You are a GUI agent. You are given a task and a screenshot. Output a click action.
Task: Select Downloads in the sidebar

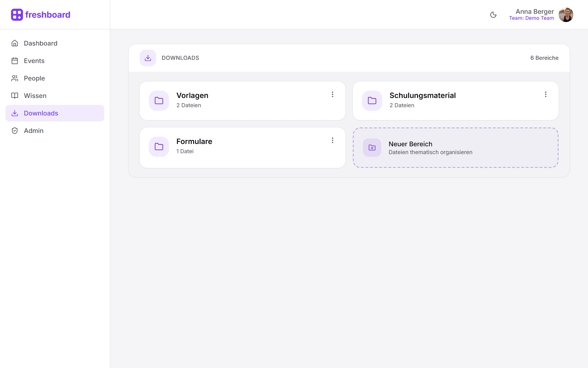(55, 113)
